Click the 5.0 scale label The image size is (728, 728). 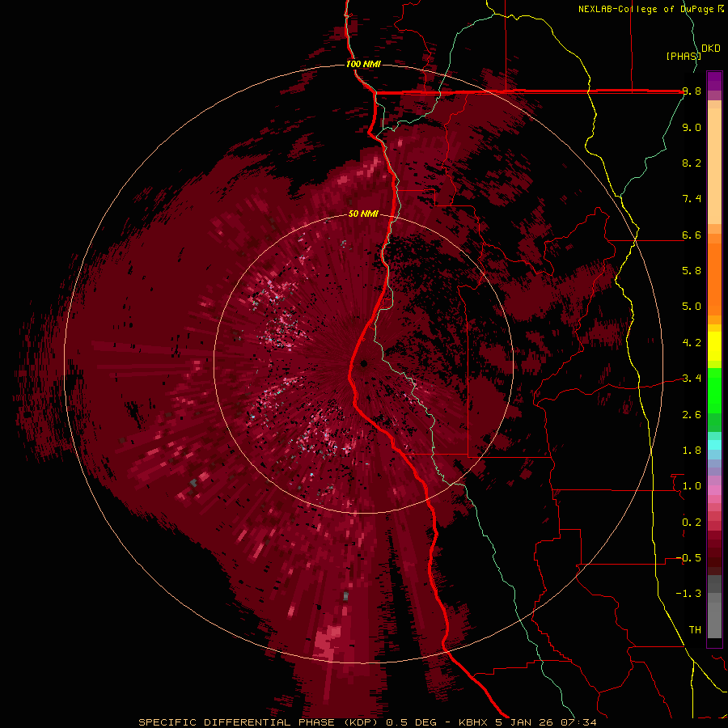(x=692, y=307)
